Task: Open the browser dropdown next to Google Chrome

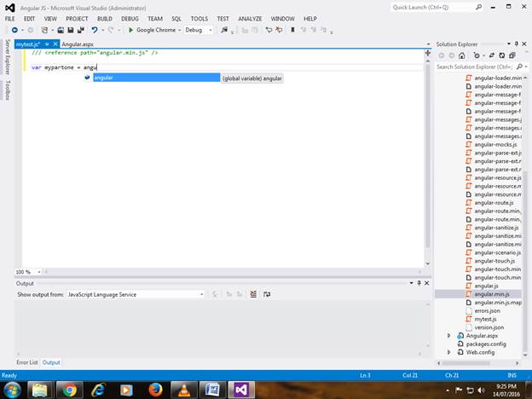Action: [x=180, y=30]
